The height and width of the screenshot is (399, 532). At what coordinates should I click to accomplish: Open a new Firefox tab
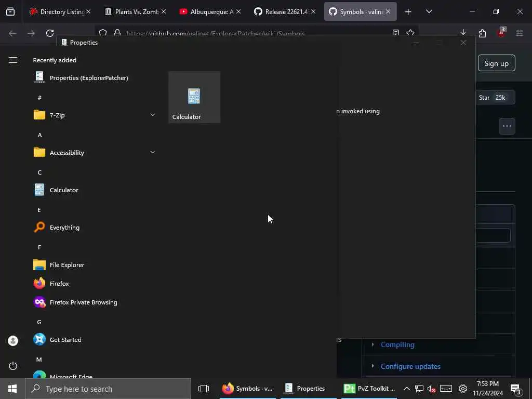[x=408, y=12]
